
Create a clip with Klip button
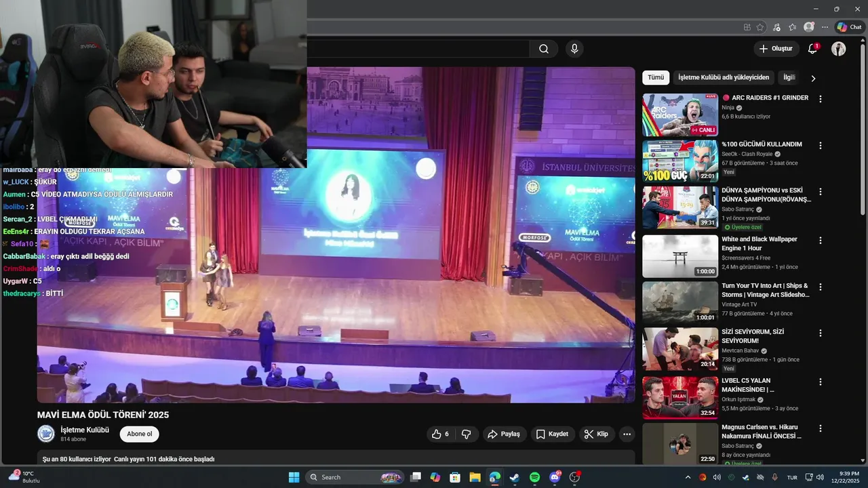click(597, 434)
